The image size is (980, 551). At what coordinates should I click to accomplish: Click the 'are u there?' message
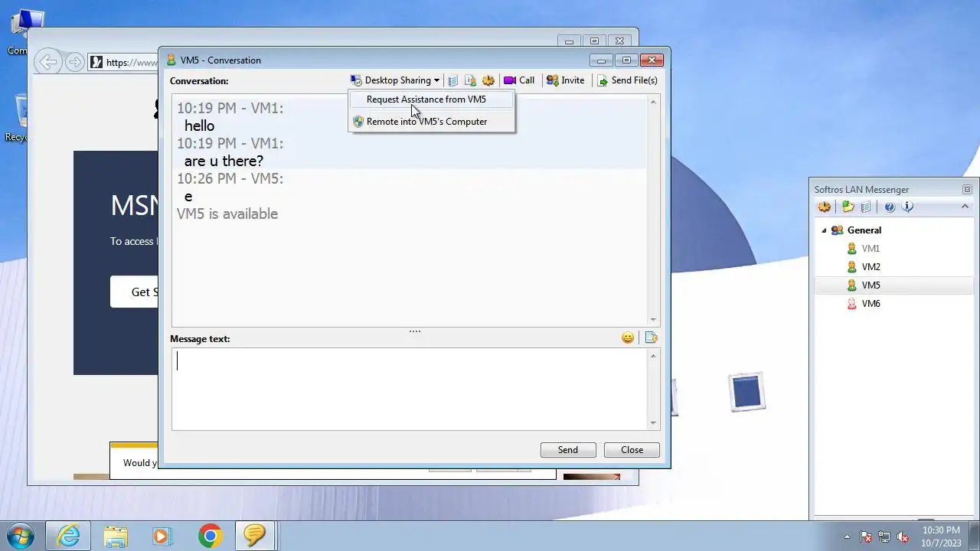[224, 161]
